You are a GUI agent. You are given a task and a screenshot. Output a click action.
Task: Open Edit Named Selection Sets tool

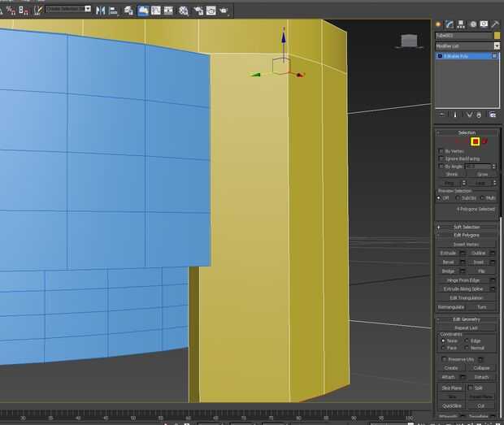(x=38, y=11)
